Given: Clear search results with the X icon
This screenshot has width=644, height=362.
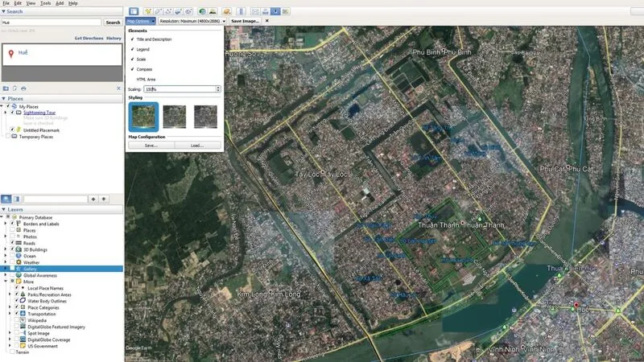Looking at the screenshot, I should 118,88.
